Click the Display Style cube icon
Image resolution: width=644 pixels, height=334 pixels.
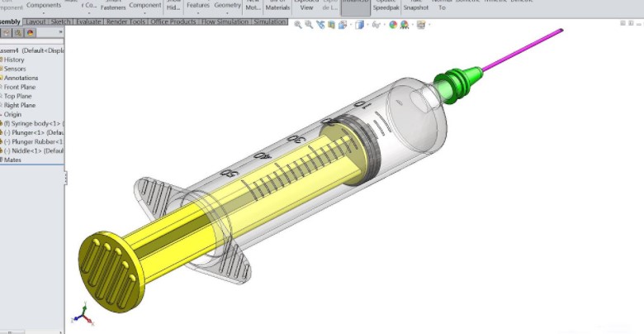(359, 25)
